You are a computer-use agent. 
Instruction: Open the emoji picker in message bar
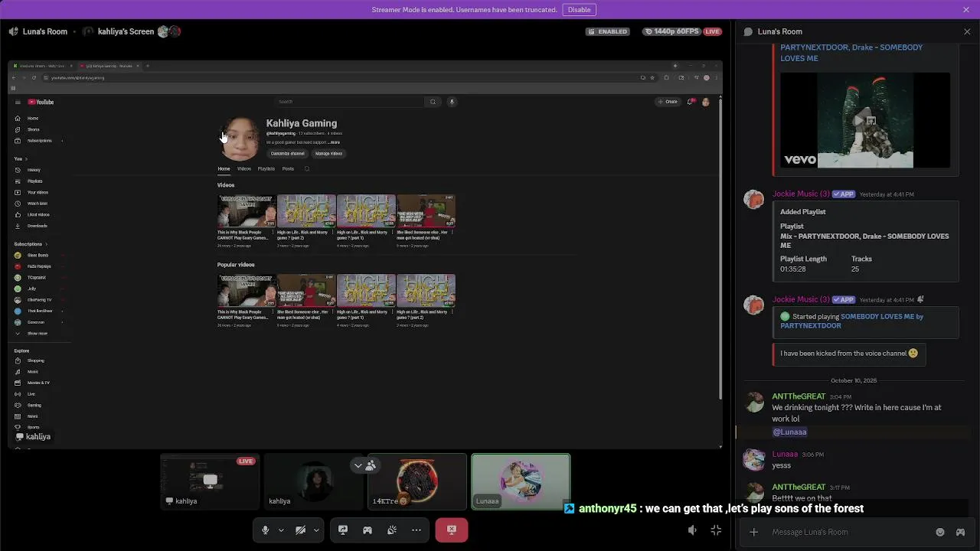coord(940,532)
